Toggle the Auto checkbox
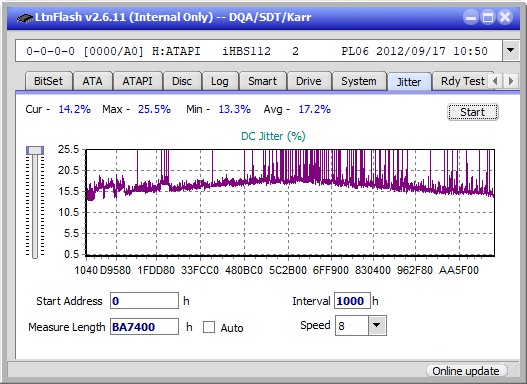 tap(209, 327)
